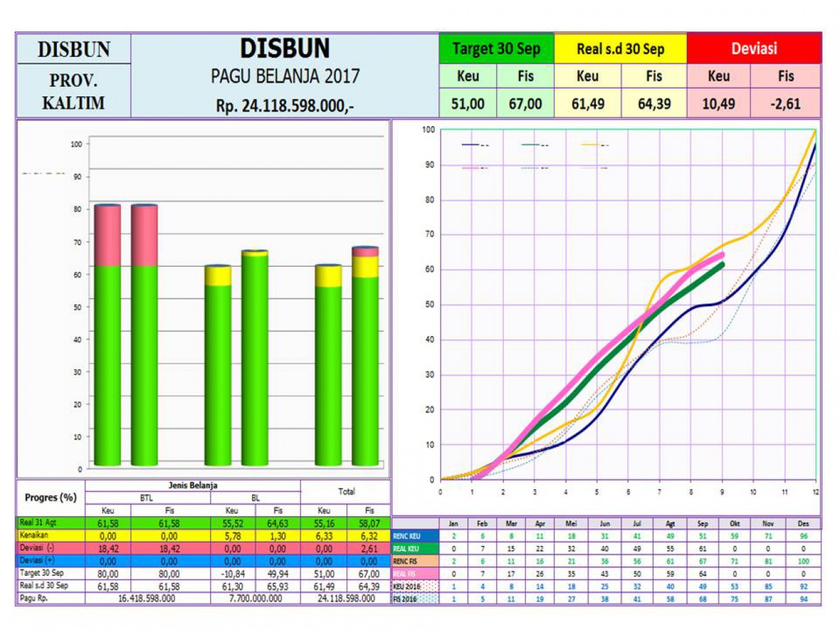840x630 pixels.
Task: Click the 'Progres (%)' table label
Action: [x=50, y=498]
